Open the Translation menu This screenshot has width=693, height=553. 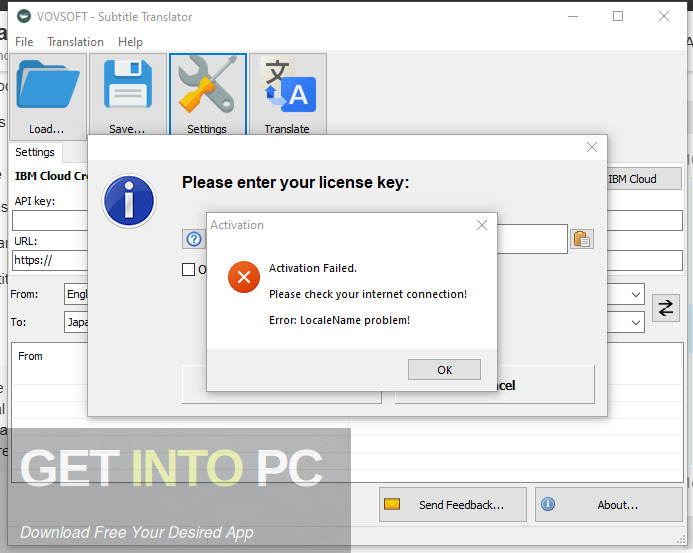76,42
